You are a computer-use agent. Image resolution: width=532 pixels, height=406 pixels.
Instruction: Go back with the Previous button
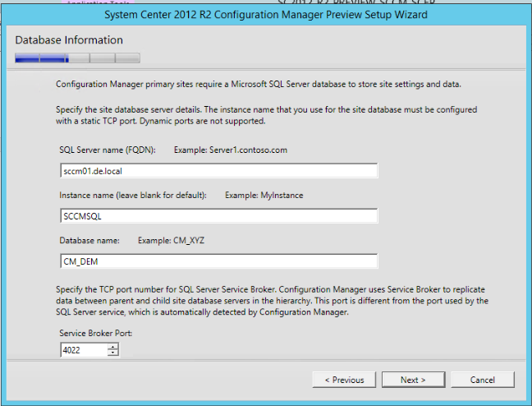(344, 380)
